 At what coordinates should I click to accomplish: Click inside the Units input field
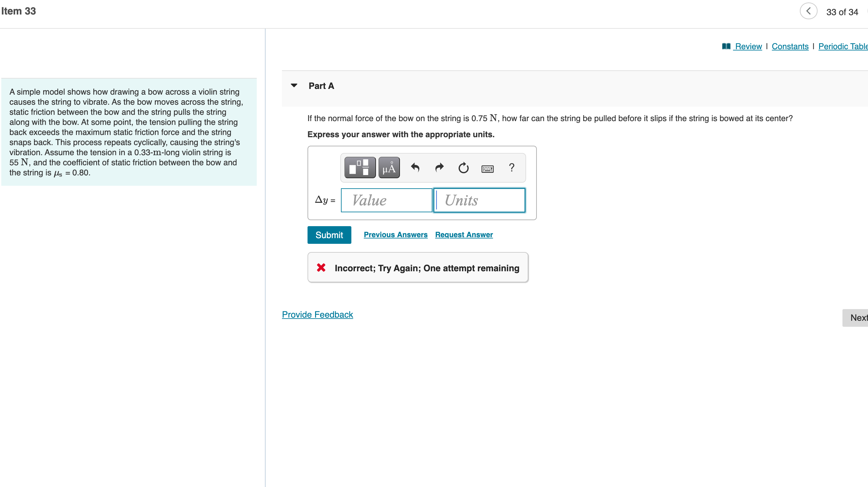point(478,200)
